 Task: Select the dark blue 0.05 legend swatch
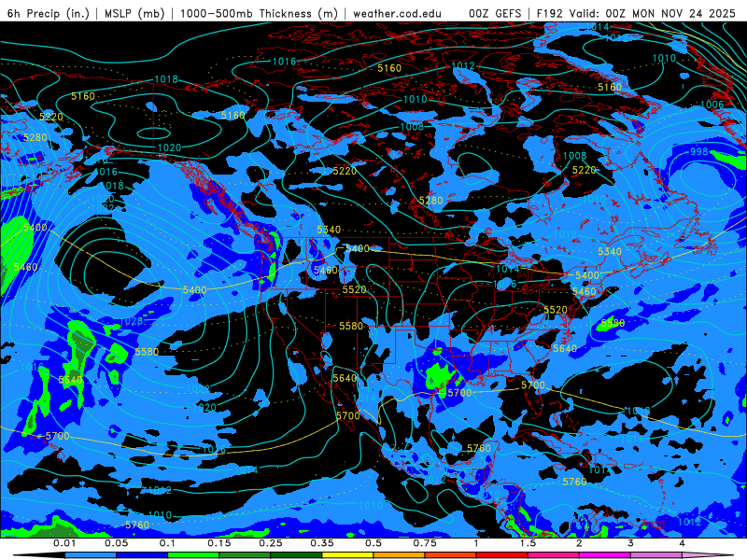click(x=142, y=555)
